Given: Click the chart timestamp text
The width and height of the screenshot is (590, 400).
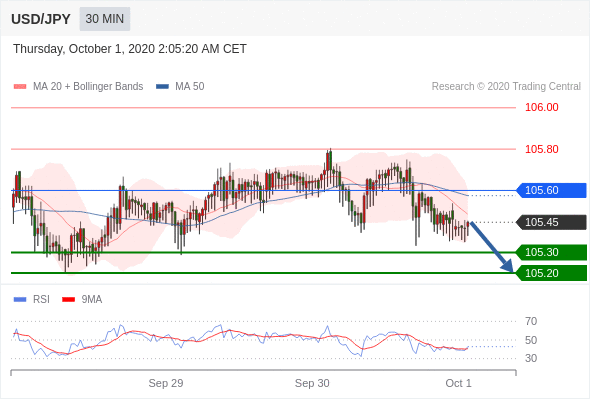Looking at the screenshot, I should [130, 49].
